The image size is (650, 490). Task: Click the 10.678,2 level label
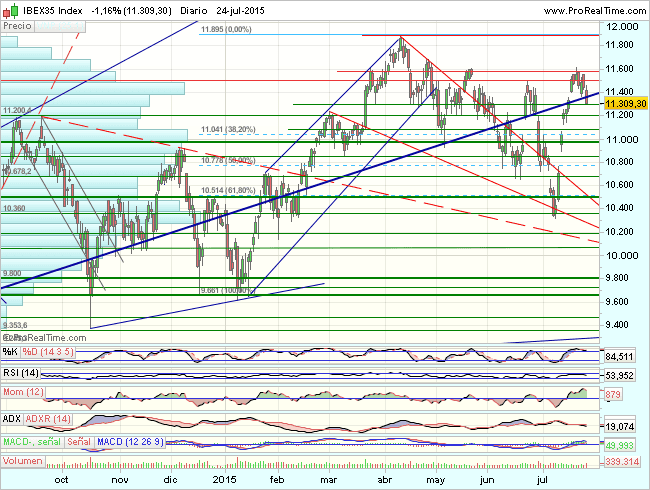click(17, 171)
